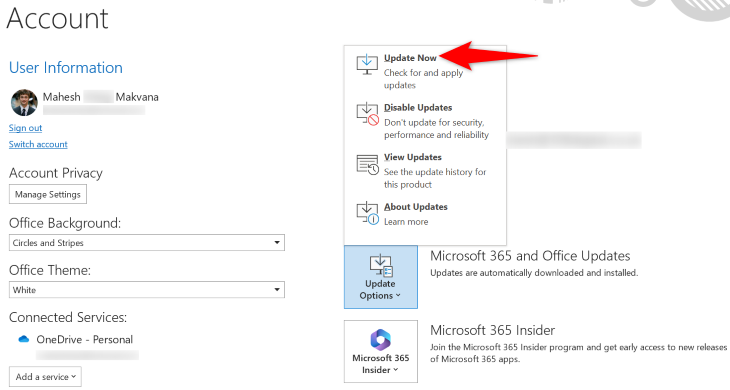730x390 pixels.
Task: Click the Account page title
Action: [57, 18]
